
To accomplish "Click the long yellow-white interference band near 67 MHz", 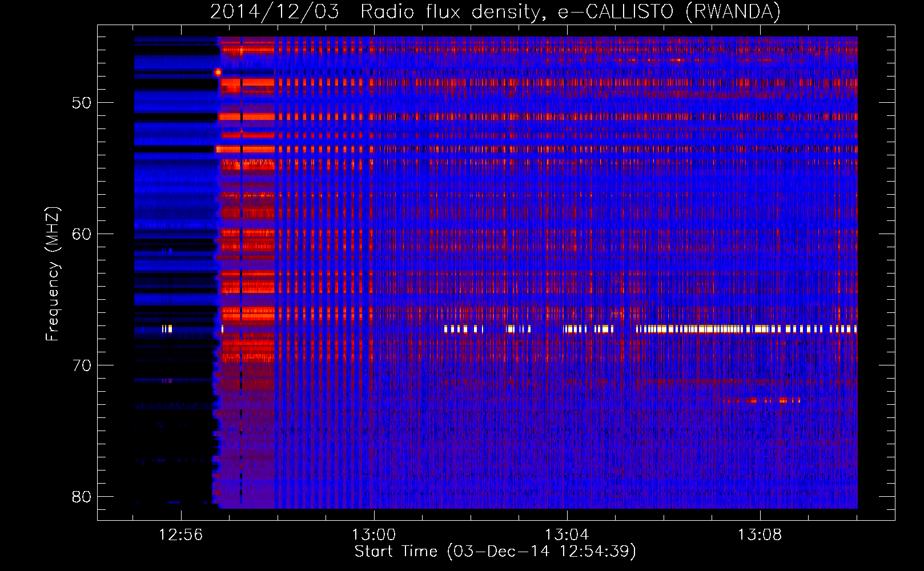I will pyautogui.click(x=746, y=329).
